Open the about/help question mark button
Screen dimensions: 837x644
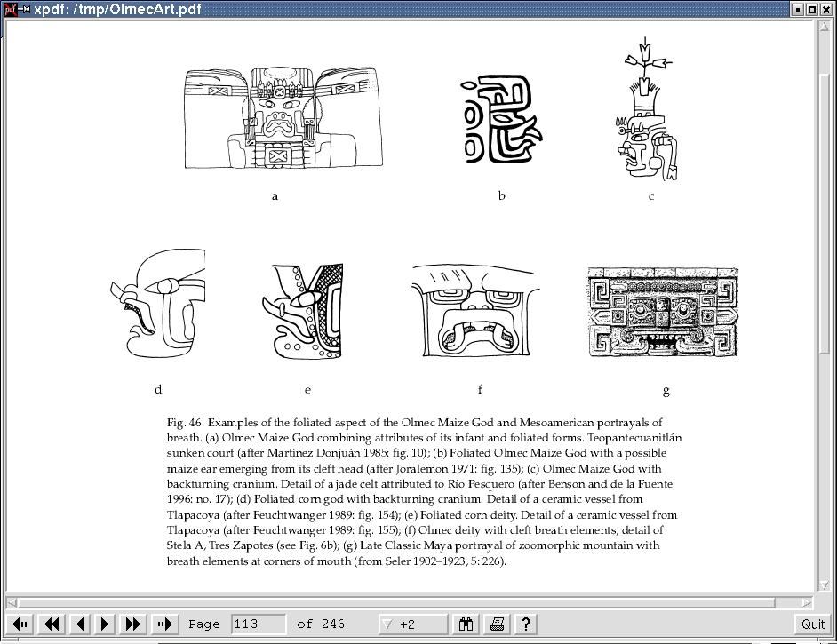coord(526,624)
